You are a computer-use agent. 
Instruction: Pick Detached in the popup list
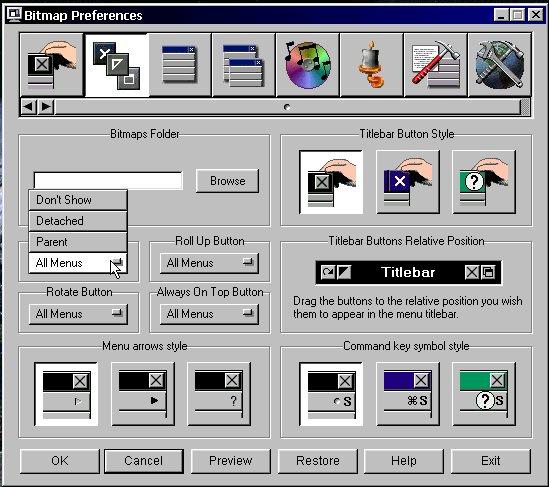78,221
